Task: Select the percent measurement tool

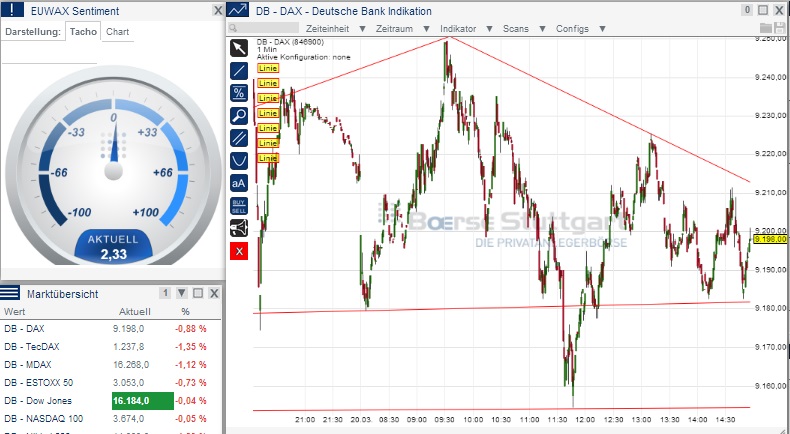Action: pos(239,93)
